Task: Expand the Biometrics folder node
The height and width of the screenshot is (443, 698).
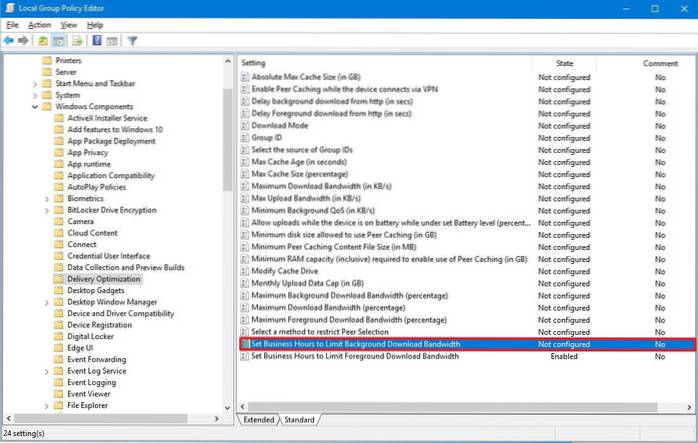Action: pyautogui.click(x=46, y=198)
